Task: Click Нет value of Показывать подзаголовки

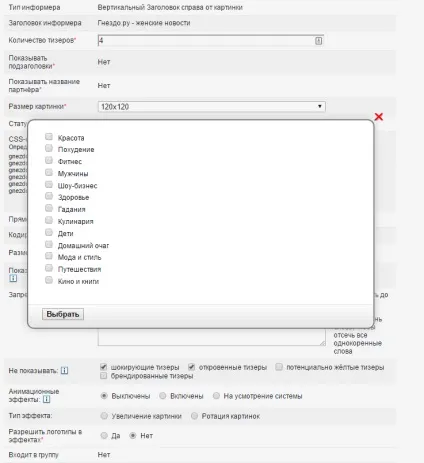Action: pyautogui.click(x=104, y=62)
